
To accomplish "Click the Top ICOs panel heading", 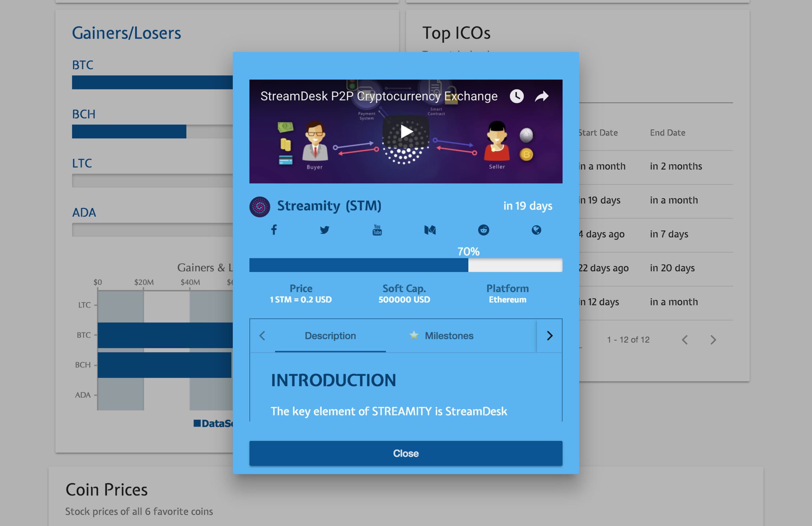I will pos(456,33).
